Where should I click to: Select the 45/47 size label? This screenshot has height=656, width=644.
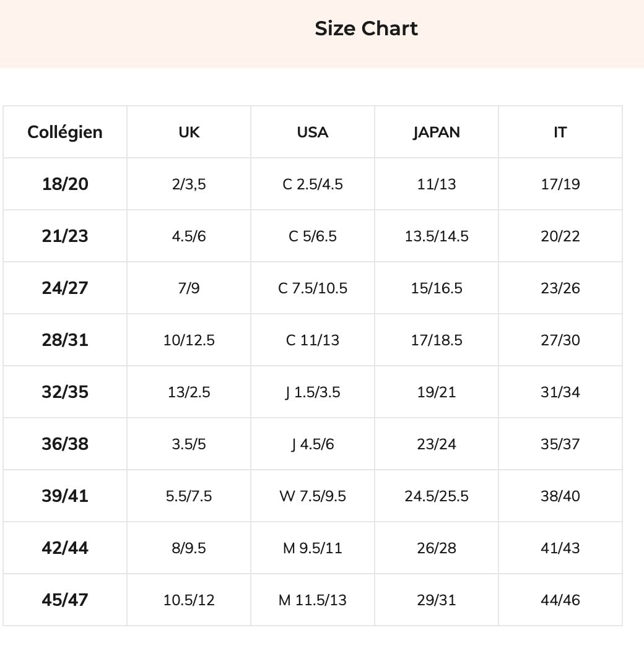[x=65, y=600]
